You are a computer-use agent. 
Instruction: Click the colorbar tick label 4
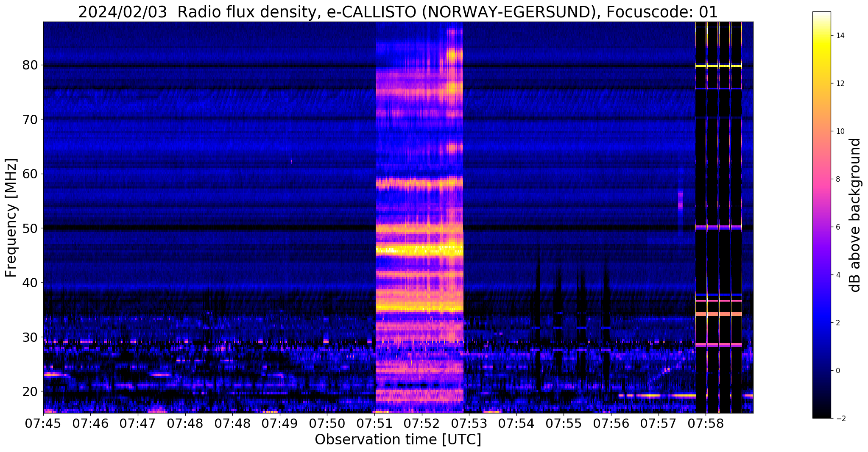pos(838,275)
